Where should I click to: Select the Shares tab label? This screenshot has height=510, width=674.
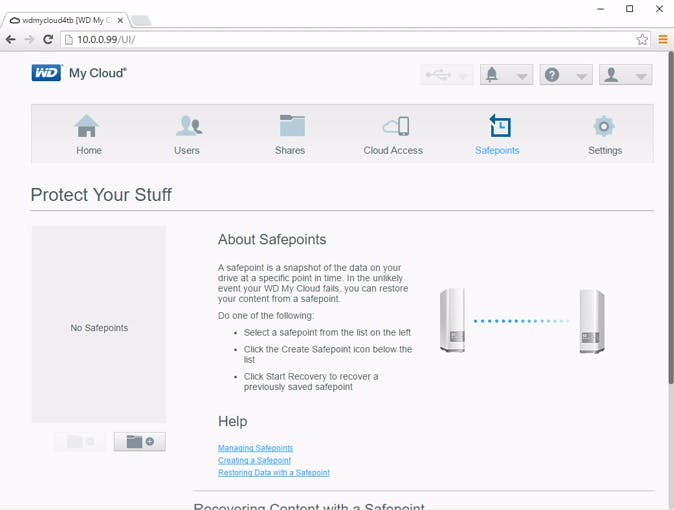coord(290,151)
